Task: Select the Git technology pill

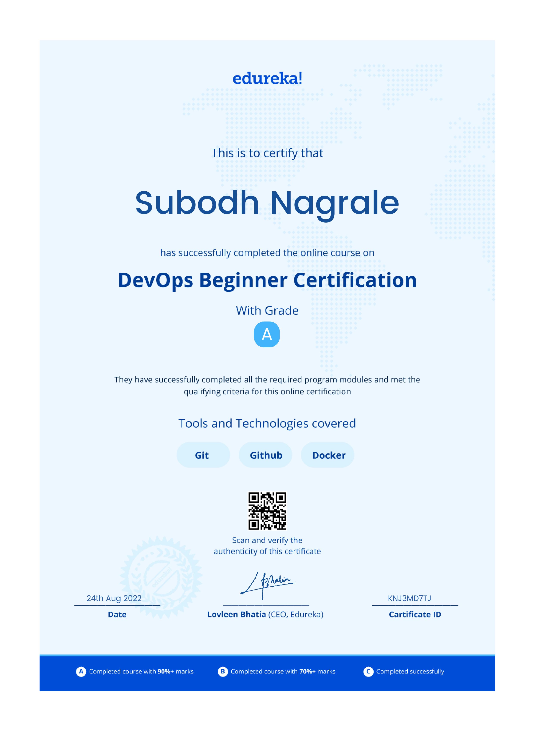Action: click(203, 455)
